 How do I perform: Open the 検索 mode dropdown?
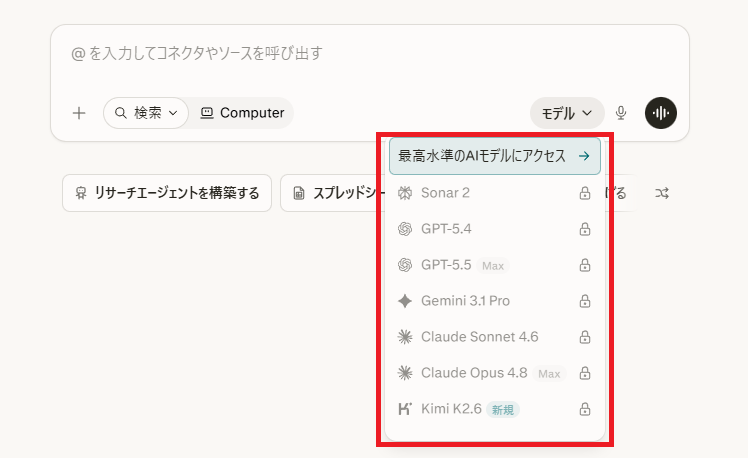[146, 113]
